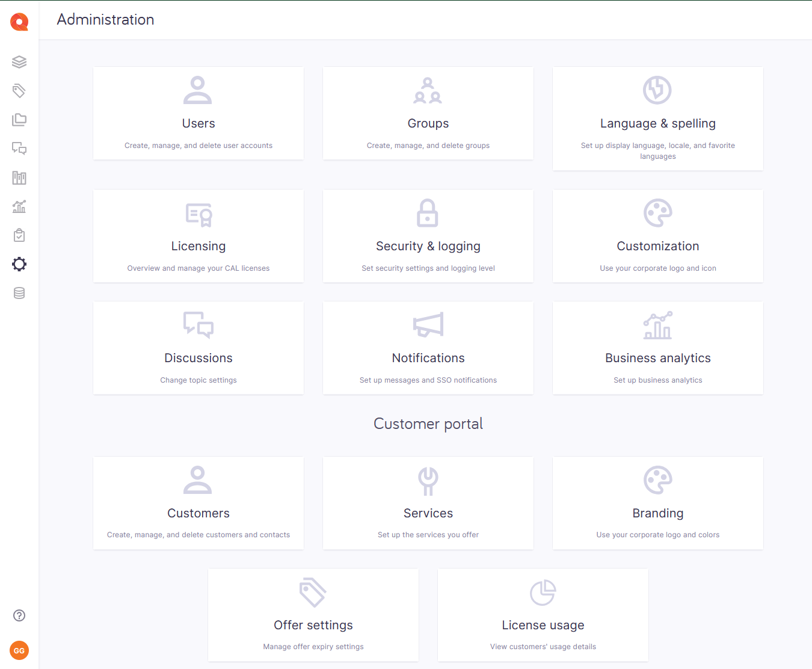Open Groups to manage groups

(x=428, y=113)
